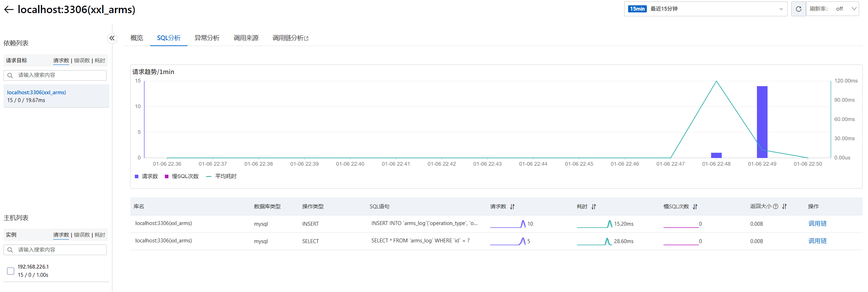This screenshot has width=868, height=292.
Task: Select localhost:3306(xxl_arms) in dependency list
Action: pyautogui.click(x=56, y=96)
